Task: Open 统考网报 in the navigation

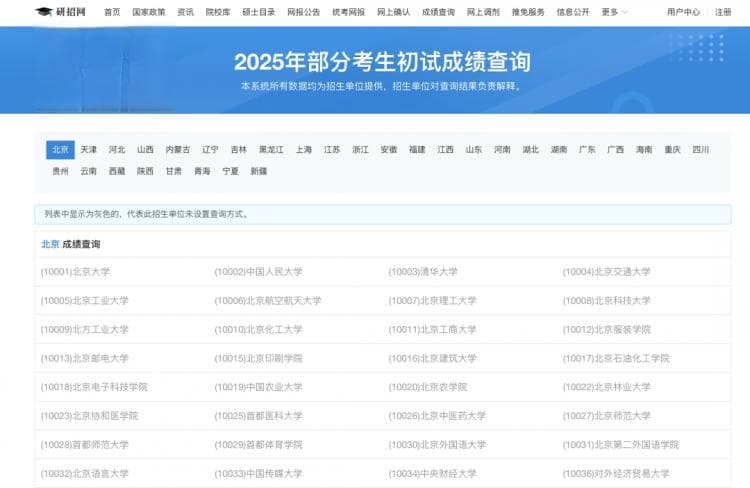Action: (349, 12)
